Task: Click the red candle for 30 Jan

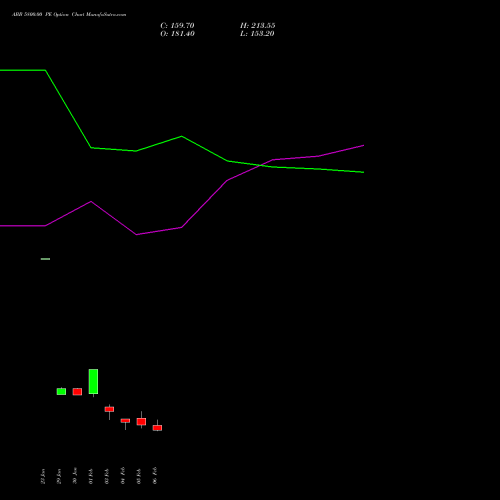Action: (x=77, y=392)
